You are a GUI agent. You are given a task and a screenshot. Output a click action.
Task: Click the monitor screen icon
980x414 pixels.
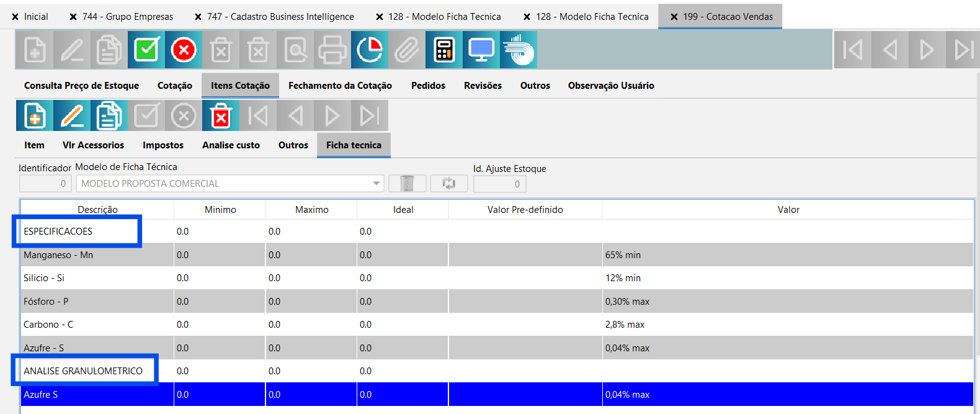(x=481, y=50)
